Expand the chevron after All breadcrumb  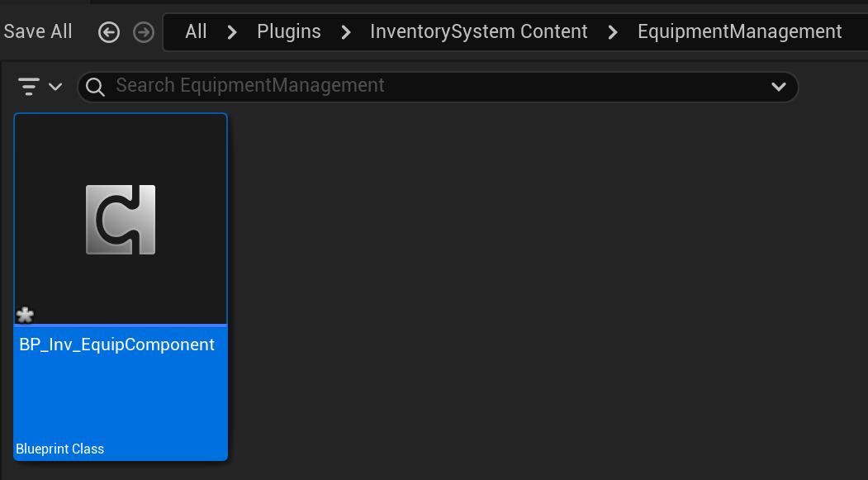tap(232, 32)
